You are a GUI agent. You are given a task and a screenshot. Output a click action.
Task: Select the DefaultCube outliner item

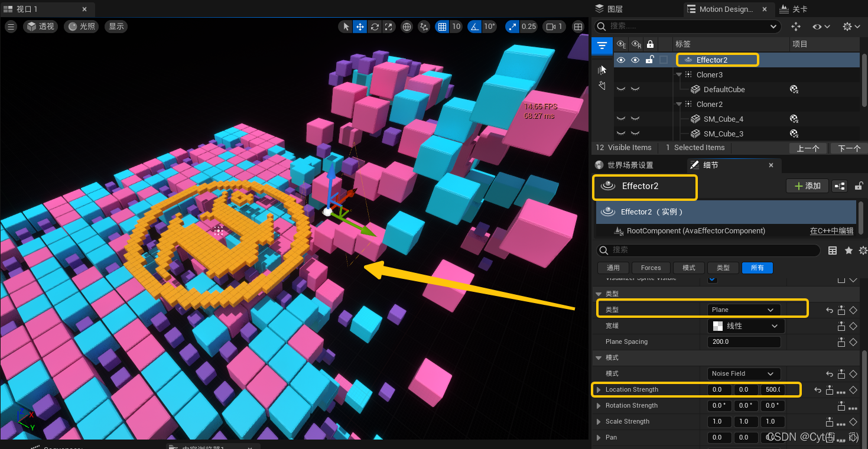tap(724, 89)
